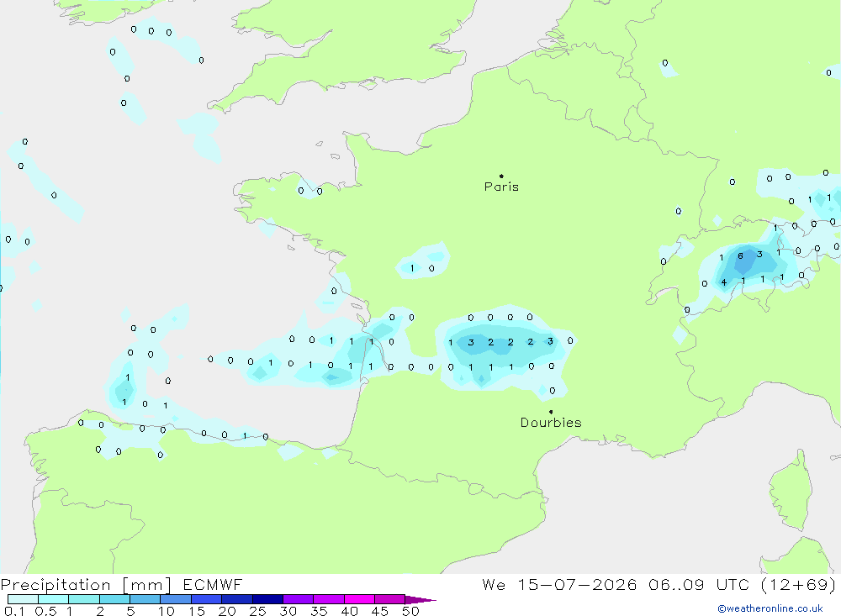Pick the 10–15 mm legend swatch

coord(176,599)
